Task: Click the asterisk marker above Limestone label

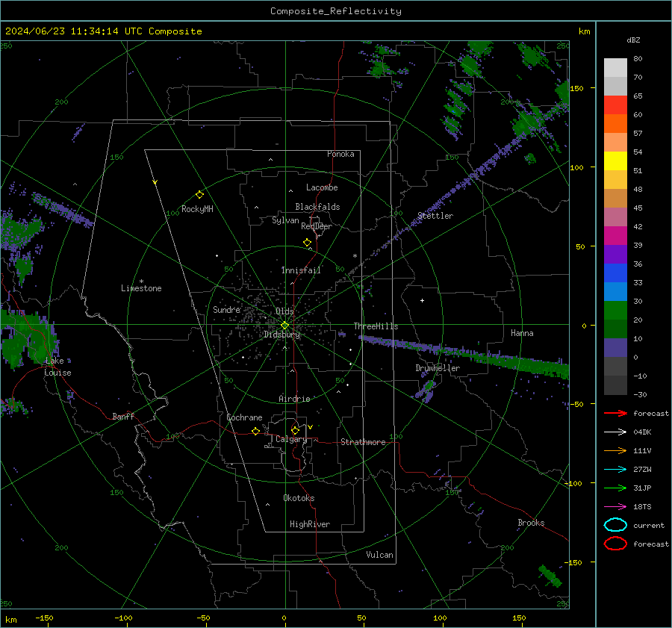Action: tap(141, 282)
